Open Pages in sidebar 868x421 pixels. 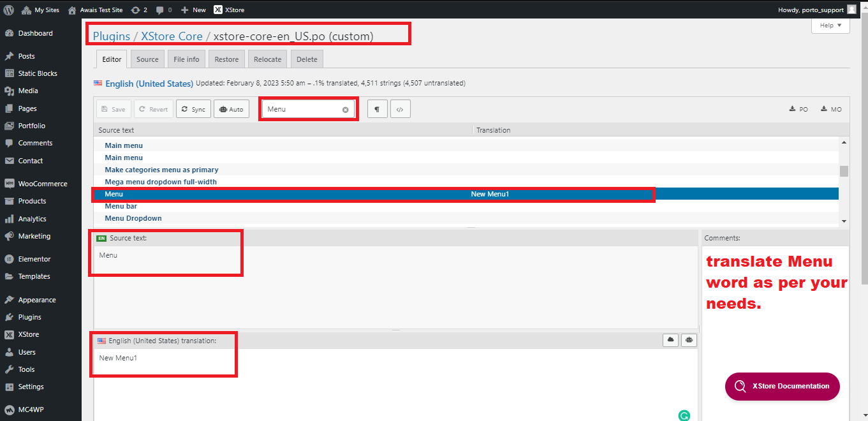click(27, 108)
